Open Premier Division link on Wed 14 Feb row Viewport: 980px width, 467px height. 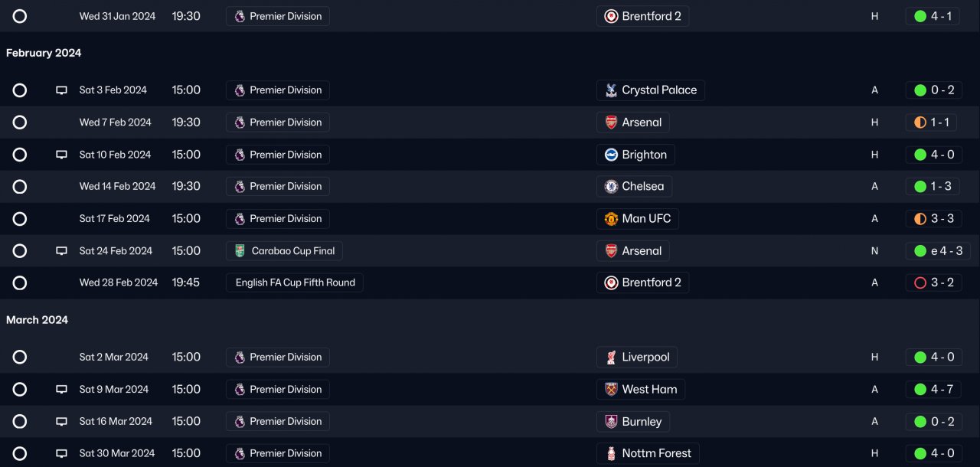[278, 187]
